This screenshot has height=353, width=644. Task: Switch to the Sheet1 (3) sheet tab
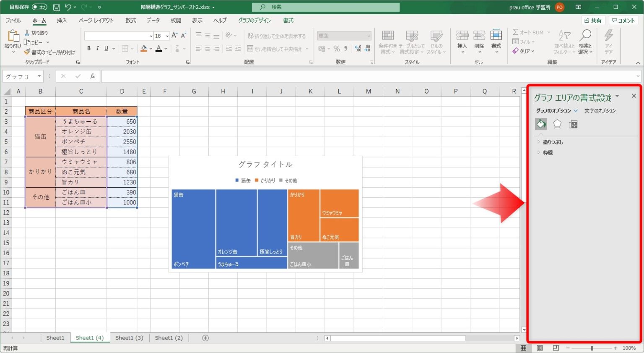[x=129, y=337]
